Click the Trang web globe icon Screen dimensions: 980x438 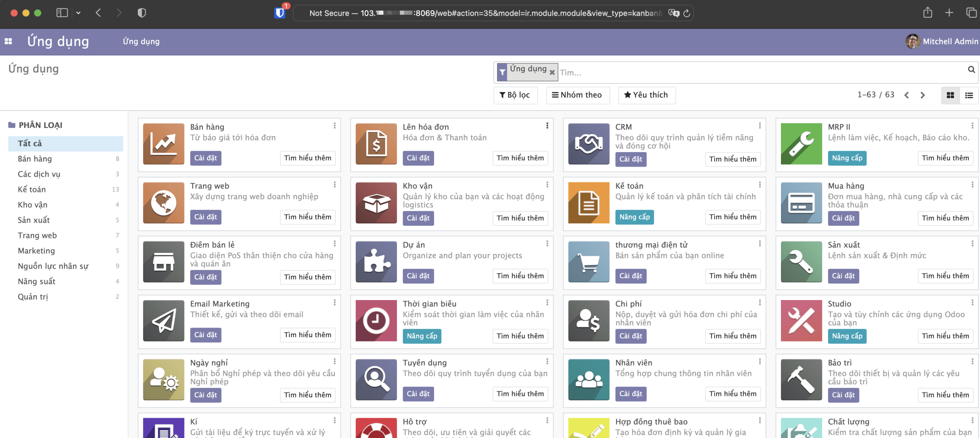click(x=163, y=203)
